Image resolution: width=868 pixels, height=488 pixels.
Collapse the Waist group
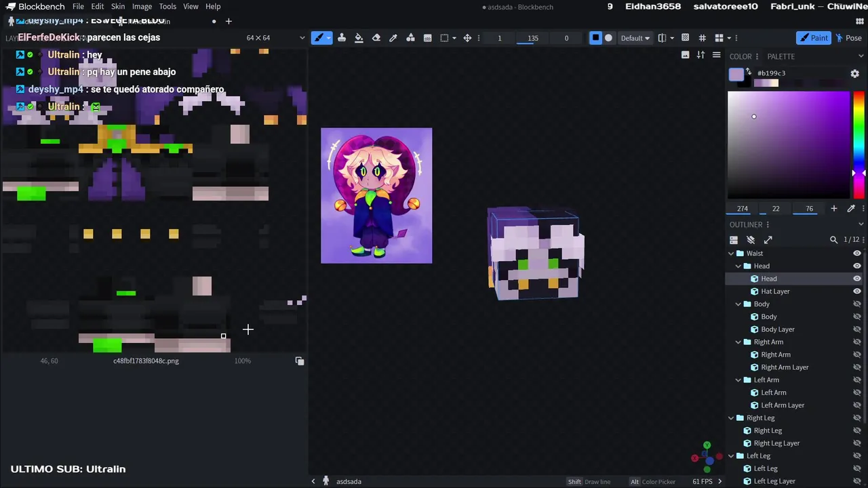(731, 253)
